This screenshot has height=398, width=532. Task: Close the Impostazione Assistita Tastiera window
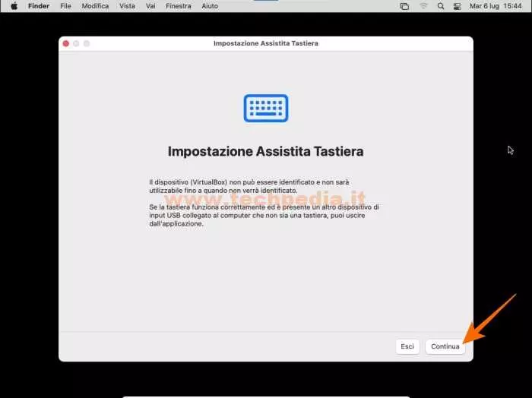pos(66,43)
